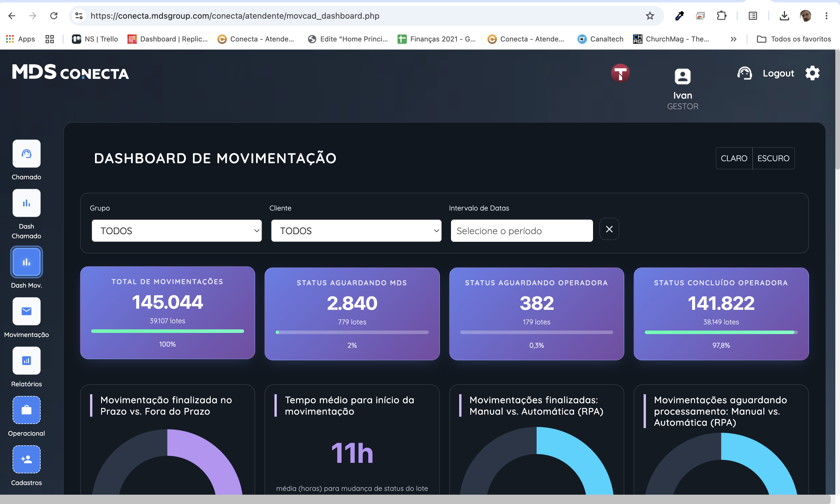Click the Logout link
Viewport: 840px width, 504px height.
coord(778,73)
